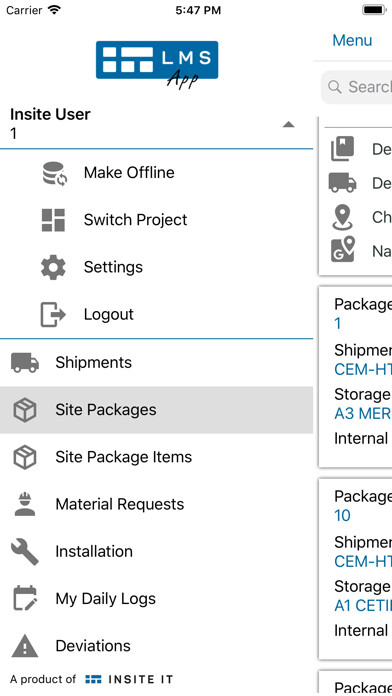This screenshot has width=392, height=696.
Task: Tap the search magnifier icon
Action: tap(335, 87)
